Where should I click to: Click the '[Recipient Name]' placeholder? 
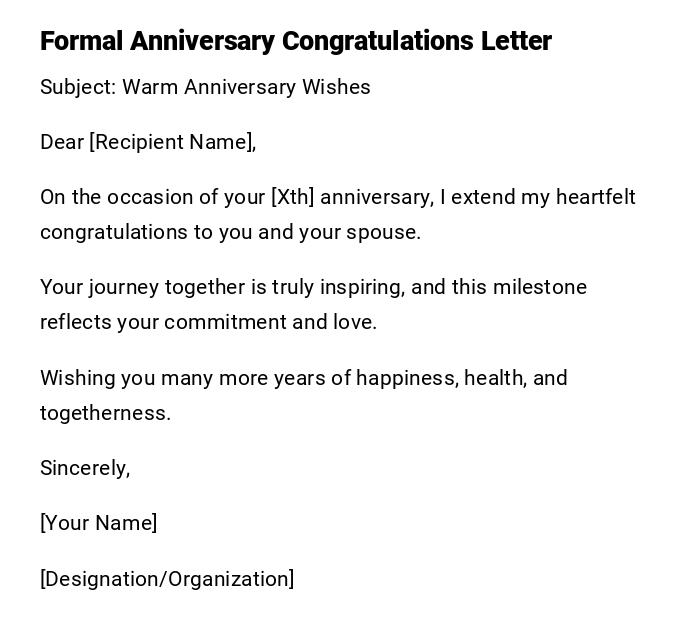point(171,142)
